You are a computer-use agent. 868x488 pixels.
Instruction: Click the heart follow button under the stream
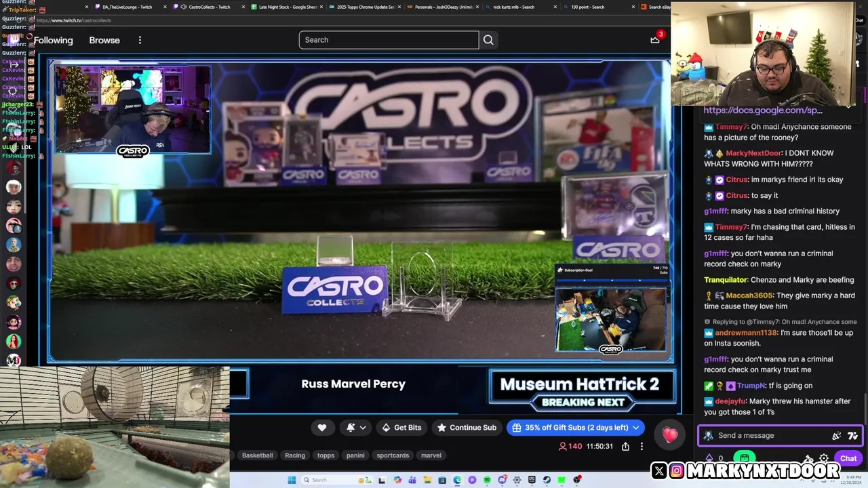[322, 428]
